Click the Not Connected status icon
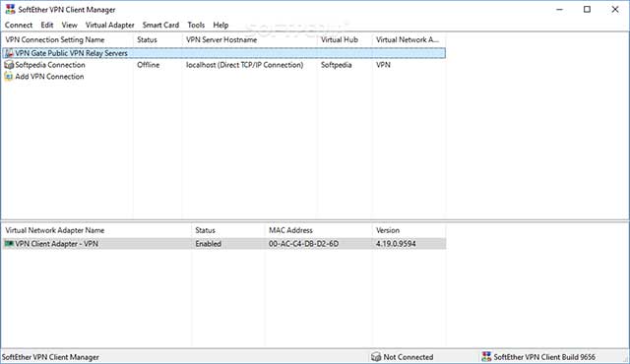This screenshot has width=630, height=364. (x=376, y=357)
